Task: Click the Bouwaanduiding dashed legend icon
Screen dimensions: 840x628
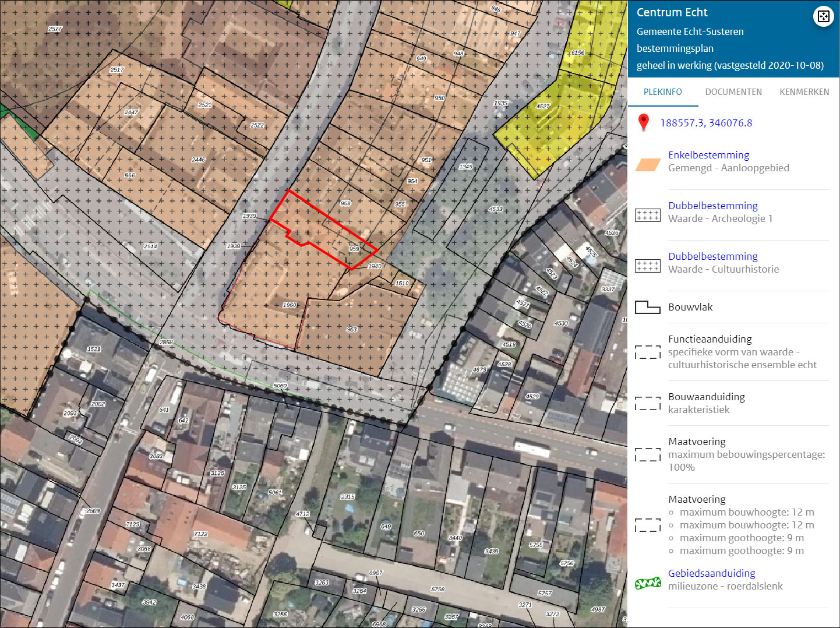Action: point(647,403)
